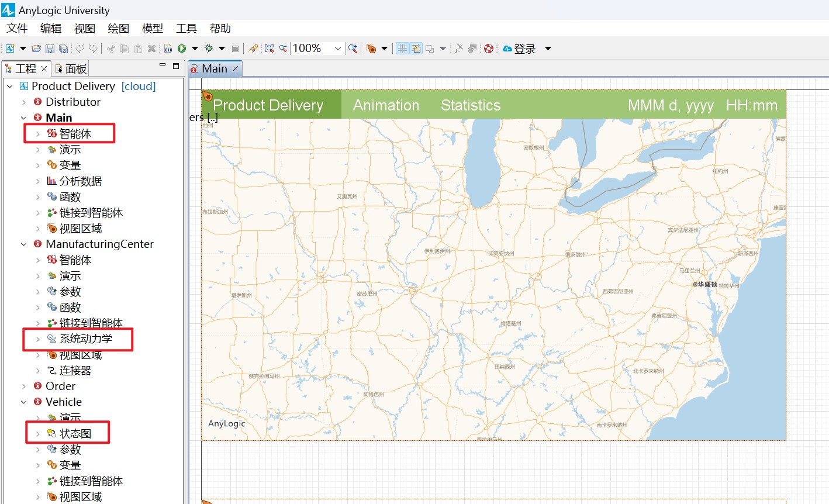Click the Build model icon

pos(168,49)
